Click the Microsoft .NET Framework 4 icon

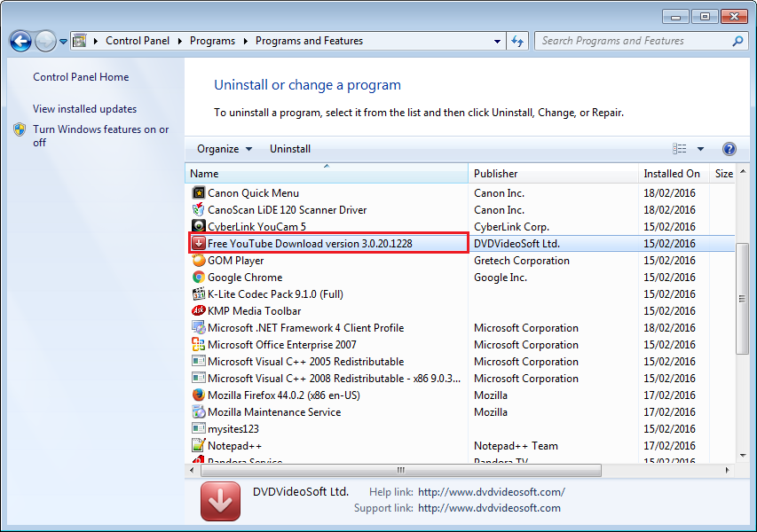pos(199,328)
